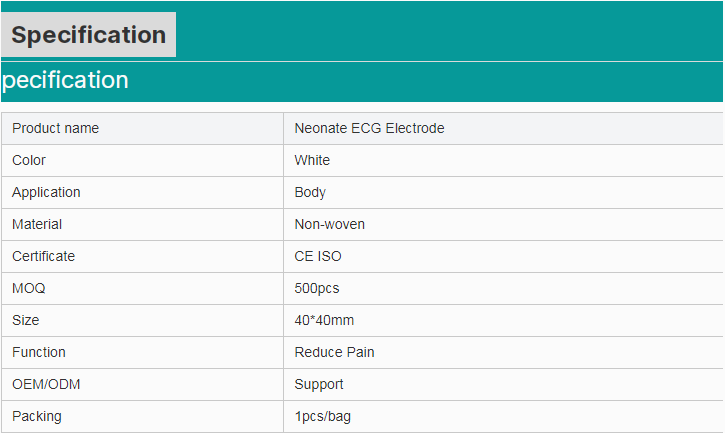Click the Size label cell

[26, 320]
